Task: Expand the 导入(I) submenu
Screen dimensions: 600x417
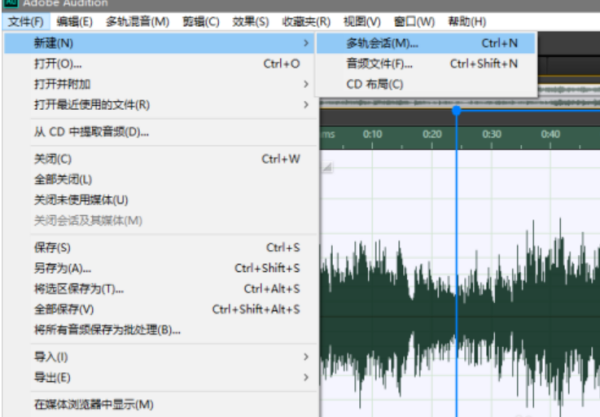Action: click(x=160, y=357)
